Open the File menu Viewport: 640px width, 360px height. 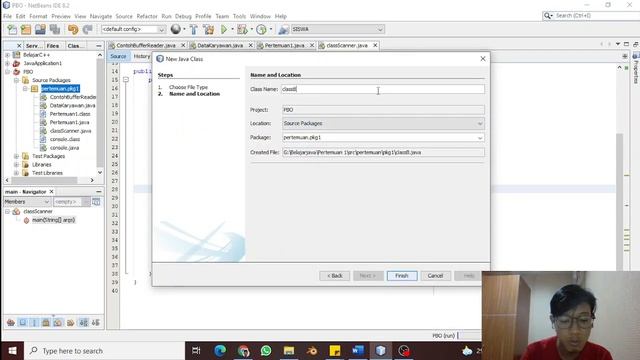click(x=7, y=16)
